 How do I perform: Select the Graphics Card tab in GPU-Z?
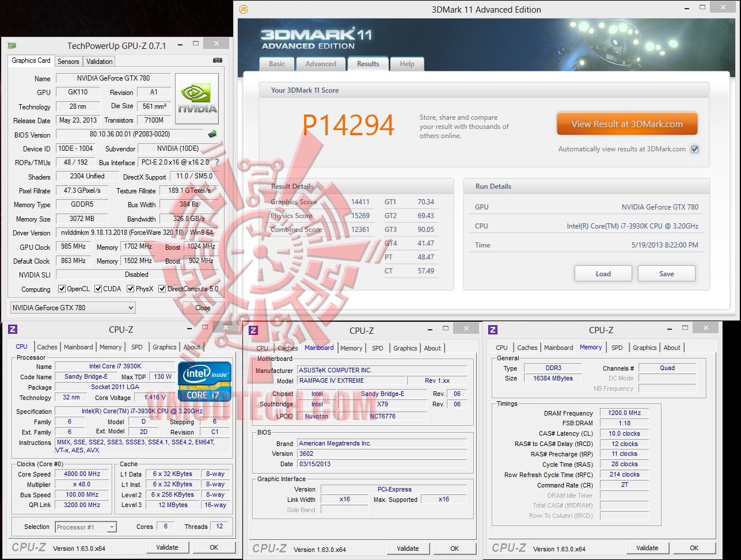click(x=31, y=60)
